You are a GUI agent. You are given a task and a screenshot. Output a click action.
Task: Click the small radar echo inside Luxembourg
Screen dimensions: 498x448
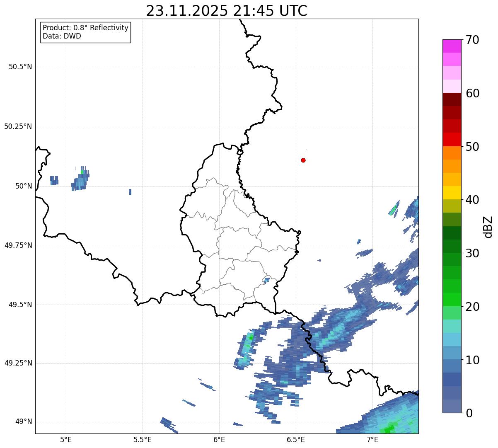266,281
